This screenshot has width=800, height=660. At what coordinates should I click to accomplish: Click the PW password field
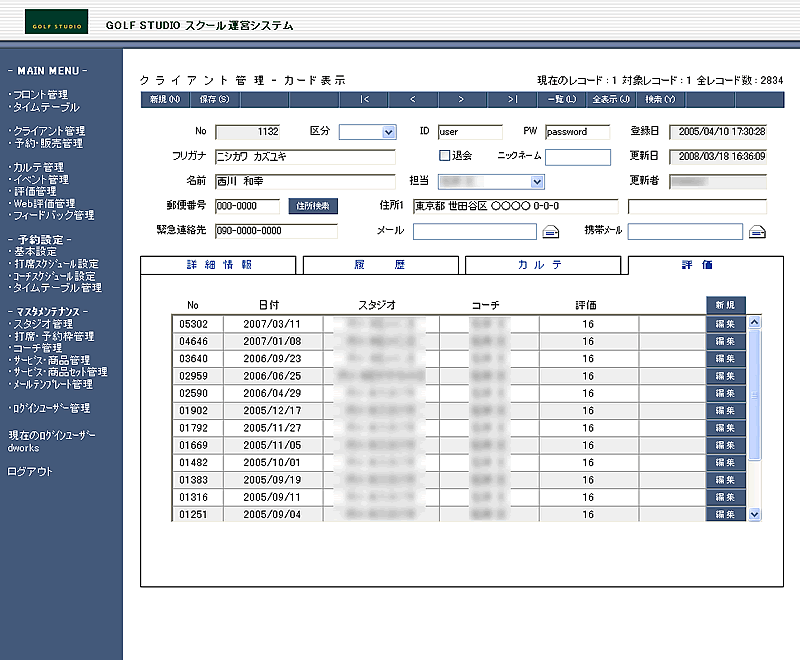click(578, 132)
